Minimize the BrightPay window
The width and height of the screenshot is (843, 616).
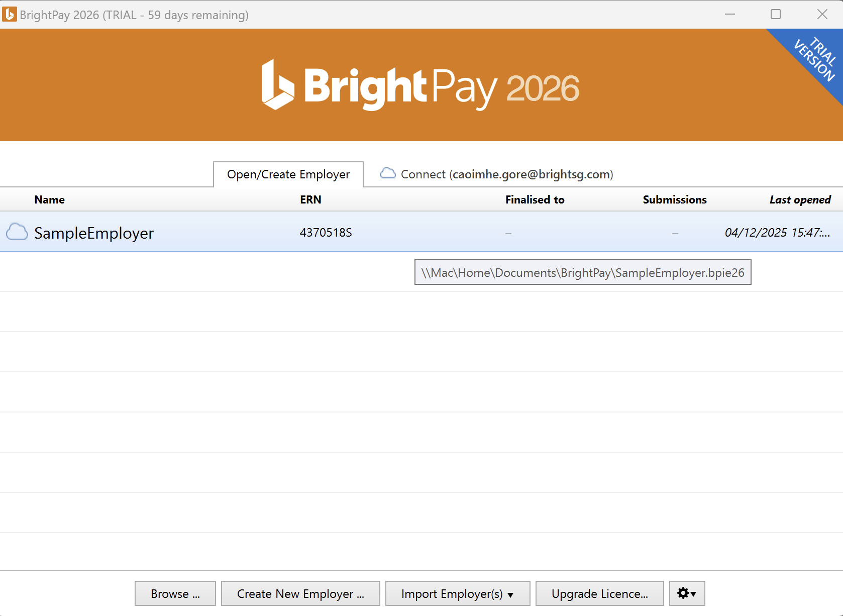(x=730, y=15)
